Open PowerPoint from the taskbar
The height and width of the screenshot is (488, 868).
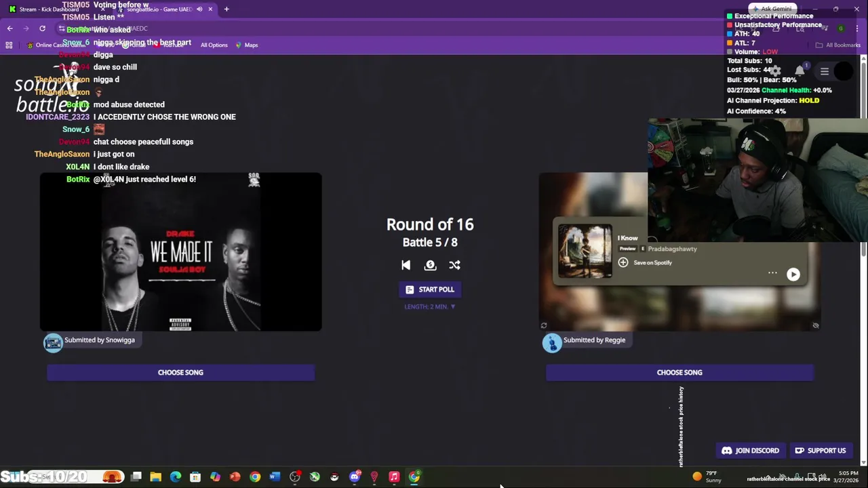(x=235, y=477)
